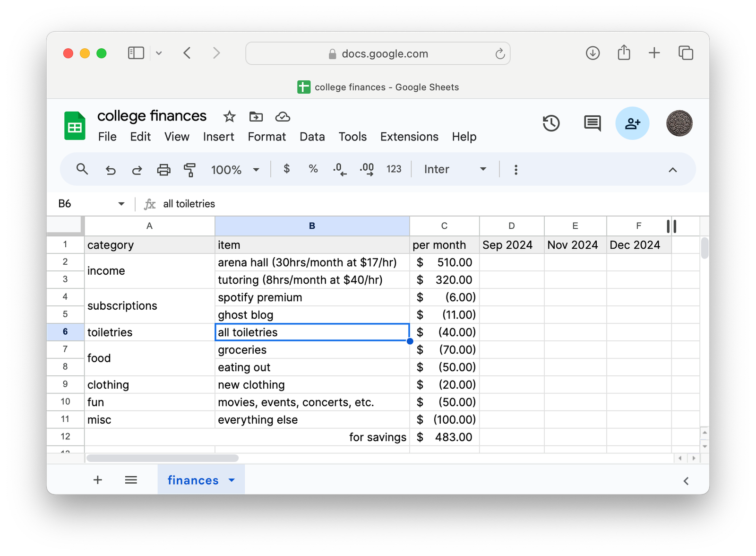Viewport: 756px width, 556px height.
Task: Open the Tools menu
Action: [352, 137]
